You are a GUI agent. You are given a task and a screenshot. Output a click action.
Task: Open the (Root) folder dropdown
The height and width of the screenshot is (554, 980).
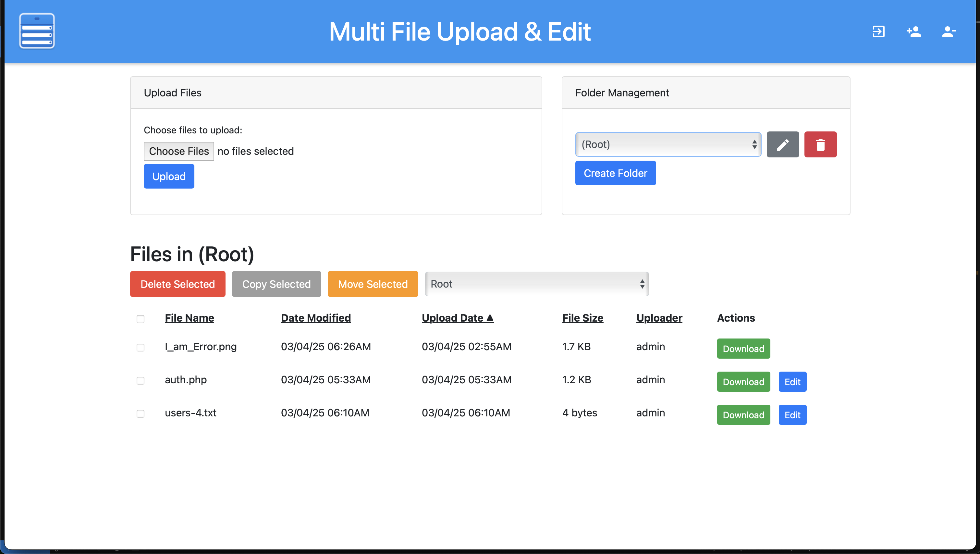point(668,145)
